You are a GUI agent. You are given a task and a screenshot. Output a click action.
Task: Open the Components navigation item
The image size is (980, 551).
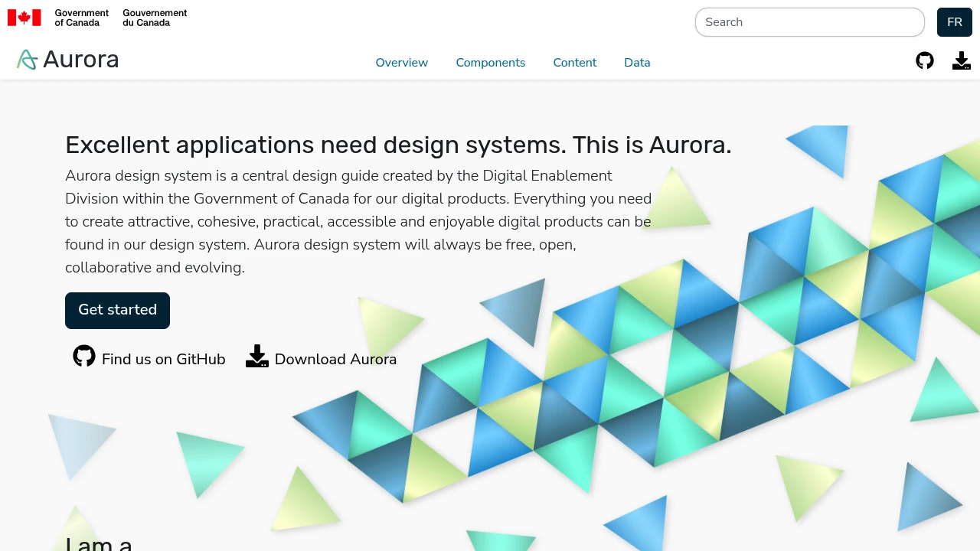(490, 62)
